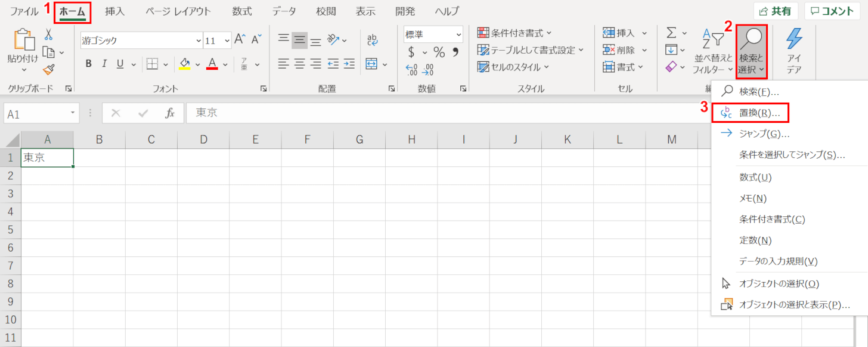This screenshot has height=347, width=868.
Task: Toggle center horizontal alignment
Action: point(299,64)
